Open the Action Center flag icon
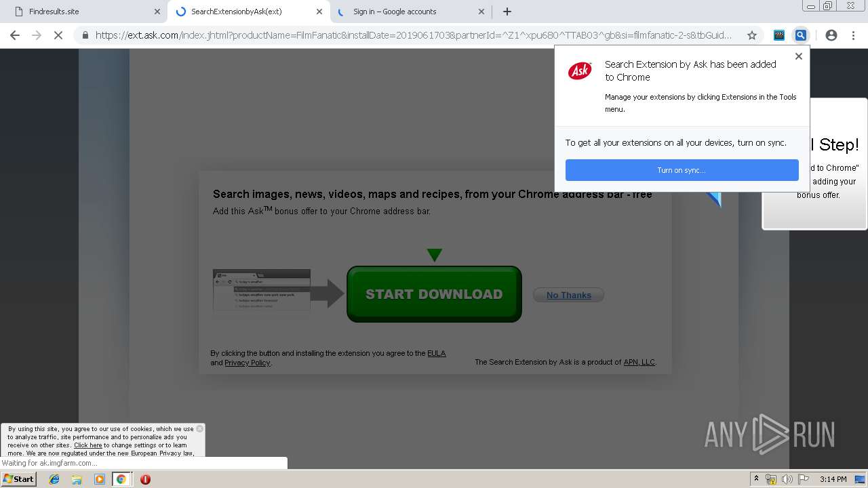Image resolution: width=868 pixels, height=488 pixels. pos(804,479)
